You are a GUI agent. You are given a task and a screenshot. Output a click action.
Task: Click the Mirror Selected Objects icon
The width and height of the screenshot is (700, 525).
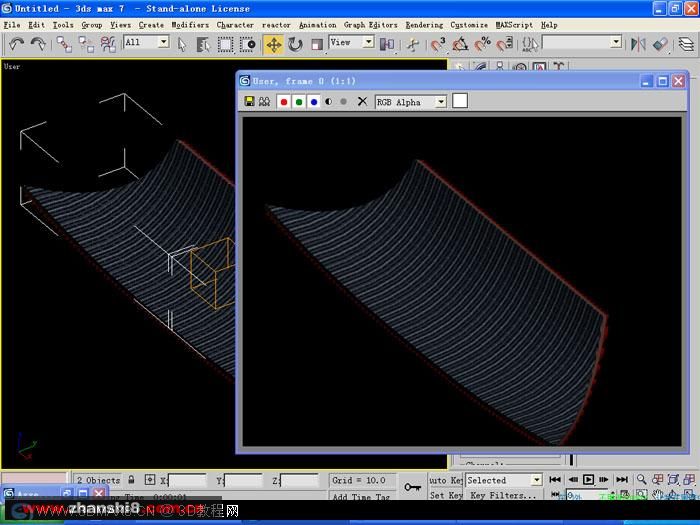point(638,44)
